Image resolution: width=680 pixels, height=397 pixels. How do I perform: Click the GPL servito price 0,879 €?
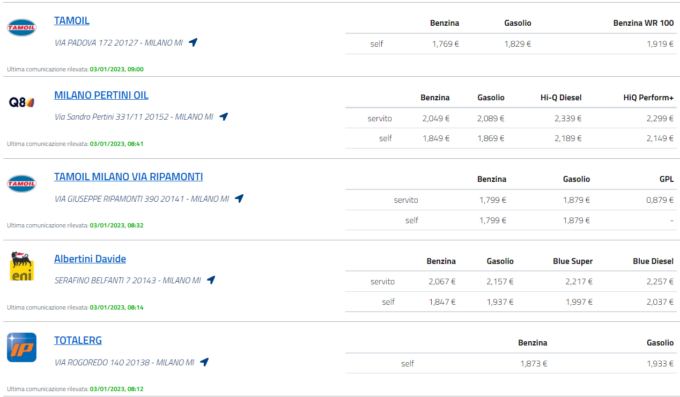coord(660,200)
